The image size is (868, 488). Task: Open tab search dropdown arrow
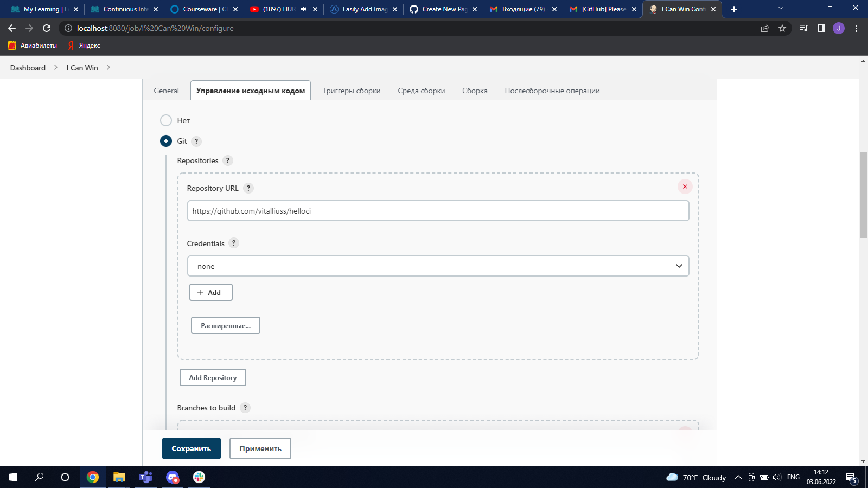pyautogui.click(x=781, y=8)
